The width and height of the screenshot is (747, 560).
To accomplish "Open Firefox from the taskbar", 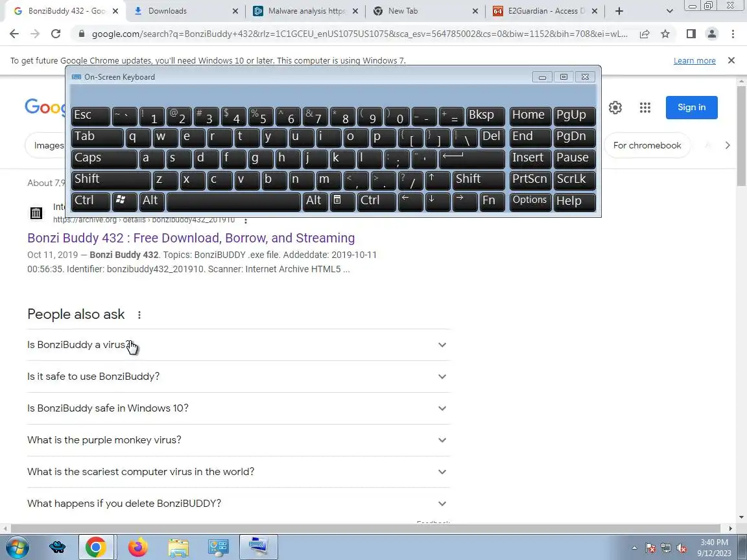I will pos(137,547).
